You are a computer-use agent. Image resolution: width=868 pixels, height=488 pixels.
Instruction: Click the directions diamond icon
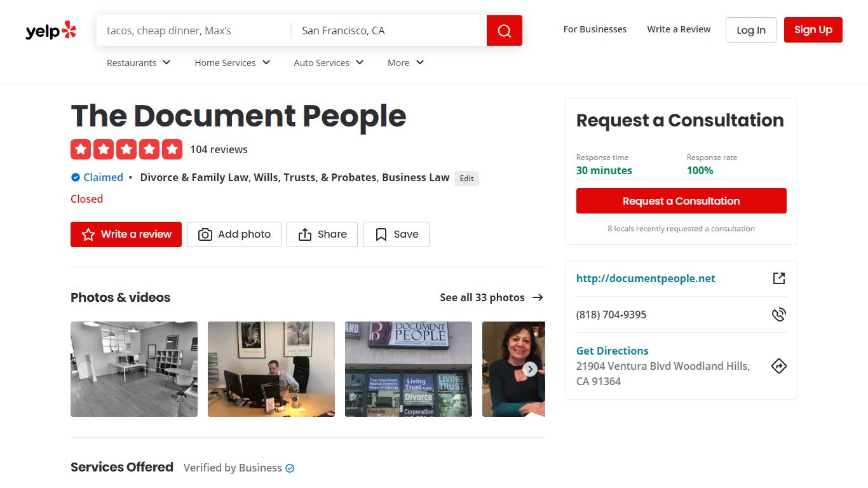tap(779, 366)
